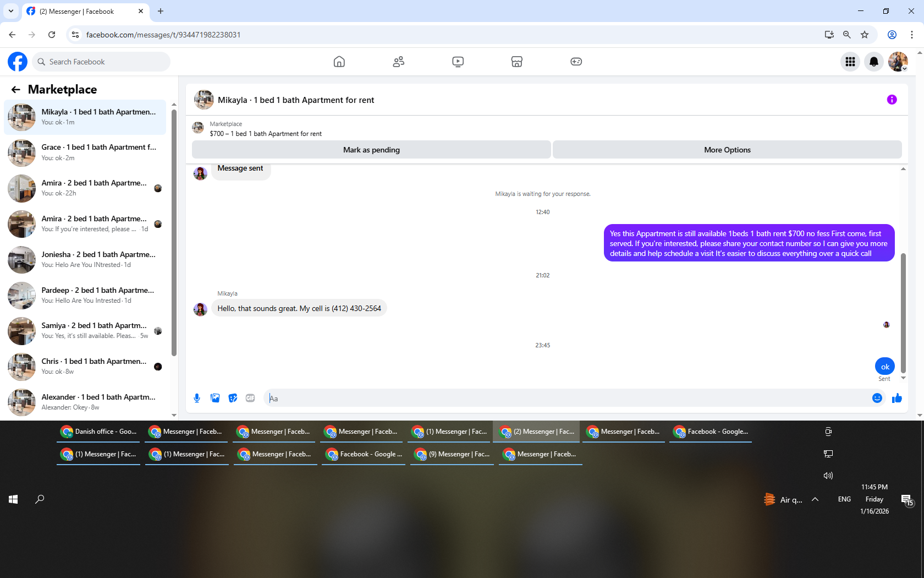Open Alexander 1 bed 1 bath chat

[85, 402]
